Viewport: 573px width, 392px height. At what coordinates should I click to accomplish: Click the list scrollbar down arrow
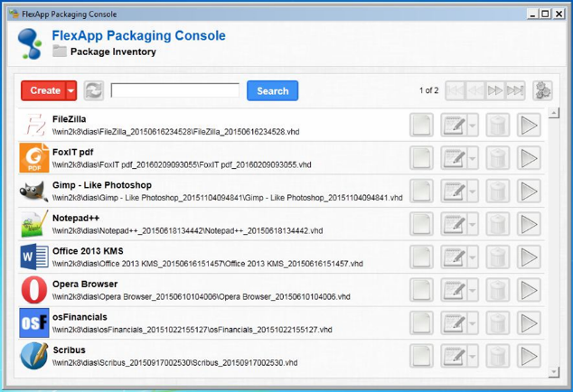point(554,372)
